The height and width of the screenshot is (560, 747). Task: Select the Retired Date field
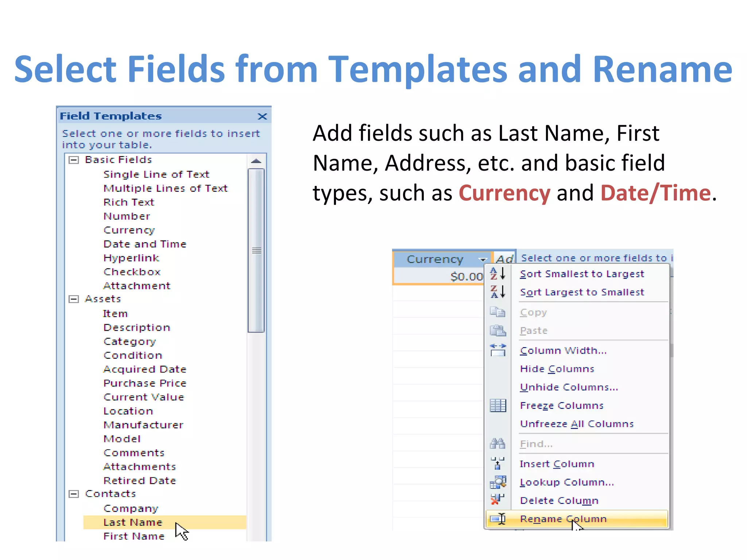[139, 481]
